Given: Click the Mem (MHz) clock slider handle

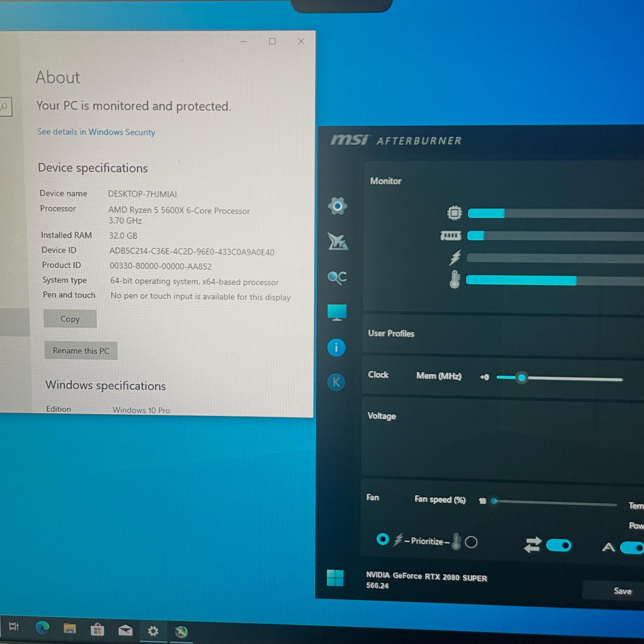Looking at the screenshot, I should 522,378.
